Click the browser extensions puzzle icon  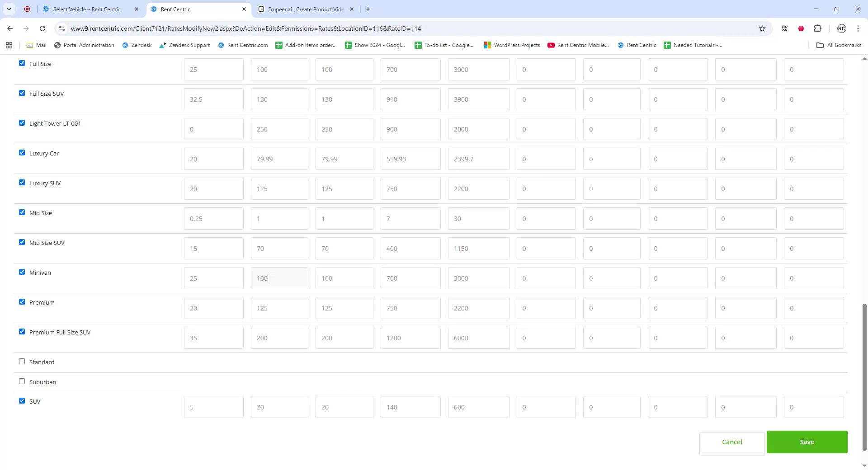coord(818,28)
